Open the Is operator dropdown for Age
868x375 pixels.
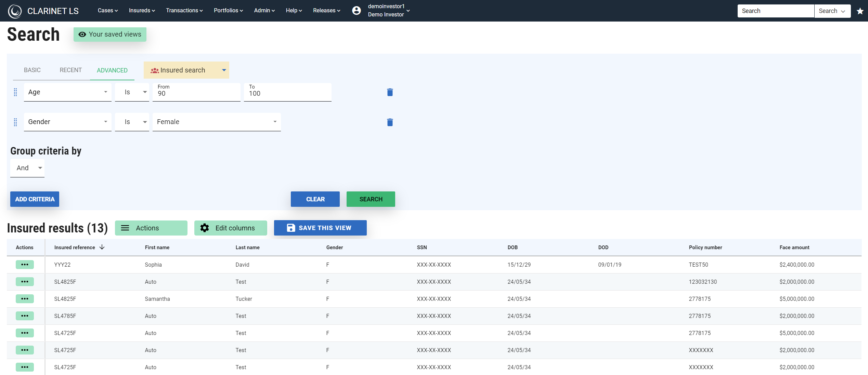(x=132, y=92)
